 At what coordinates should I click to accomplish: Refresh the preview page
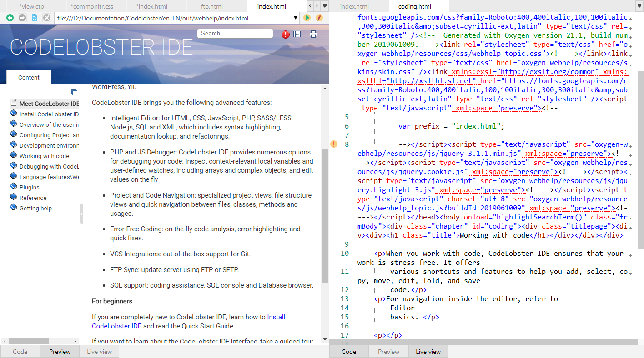(x=35, y=18)
